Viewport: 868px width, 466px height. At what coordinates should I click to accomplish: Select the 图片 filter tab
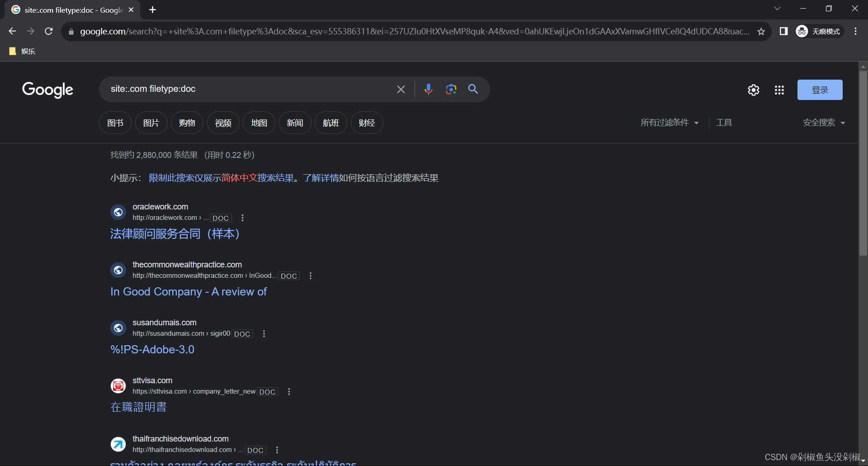151,123
